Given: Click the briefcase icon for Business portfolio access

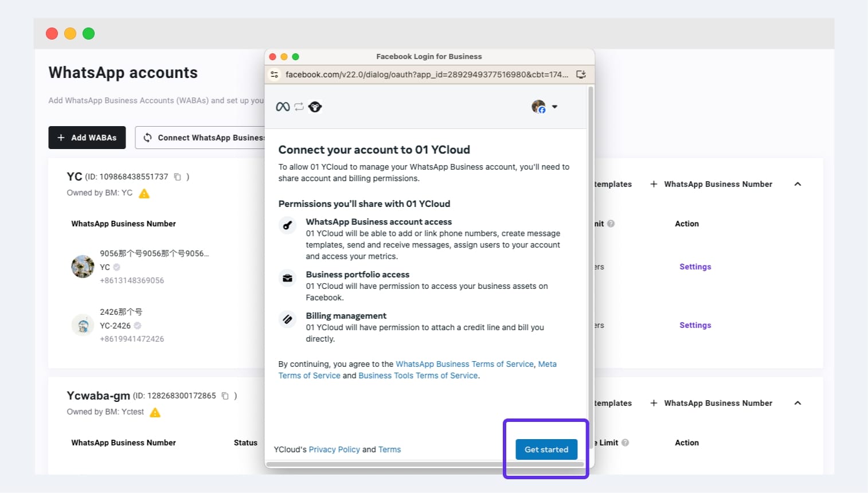Looking at the screenshot, I should tap(288, 278).
